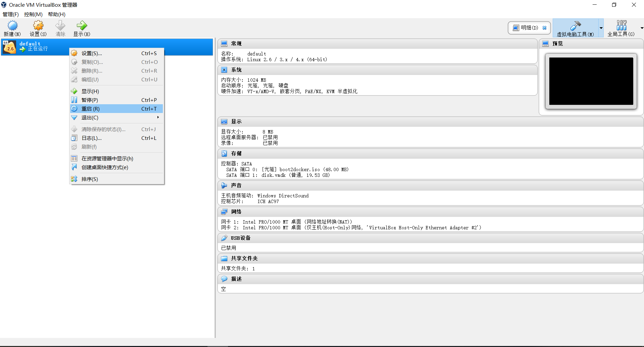This screenshot has height=347, width=644.
Task: Click the 启动顺序 boot order line
Action: click(255, 86)
